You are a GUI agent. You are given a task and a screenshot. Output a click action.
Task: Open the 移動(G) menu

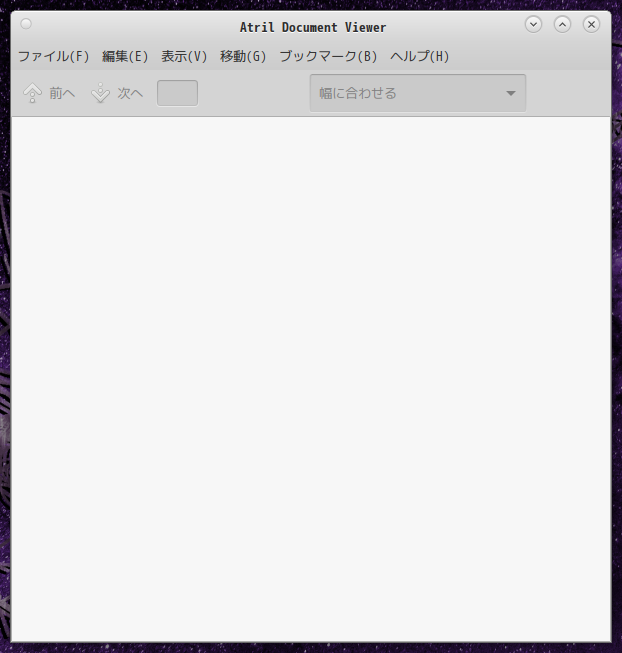(243, 56)
